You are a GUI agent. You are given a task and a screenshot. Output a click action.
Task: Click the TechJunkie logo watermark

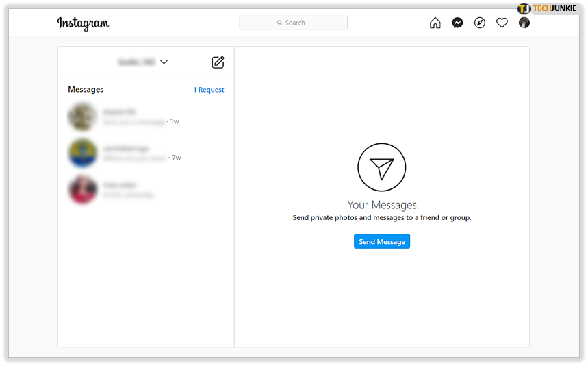pos(547,8)
